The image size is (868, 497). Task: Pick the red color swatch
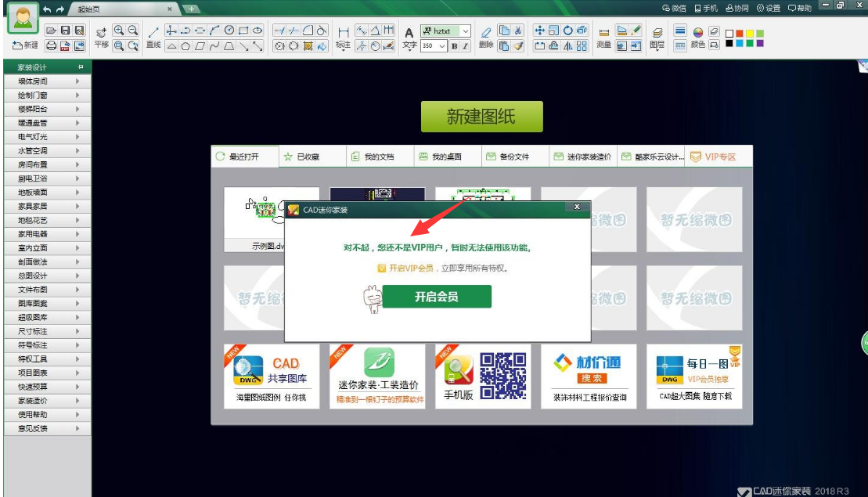click(739, 34)
